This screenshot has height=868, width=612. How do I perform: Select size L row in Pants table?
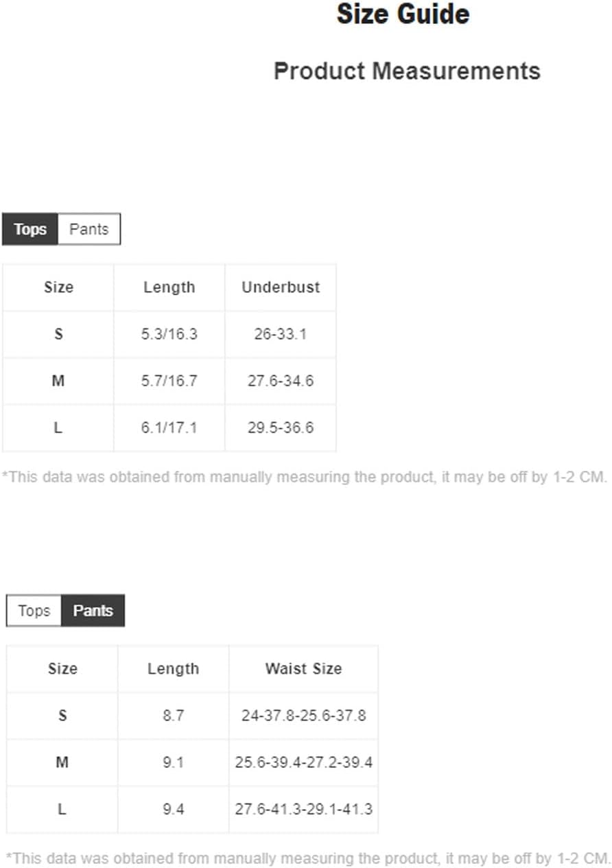[x=192, y=810]
